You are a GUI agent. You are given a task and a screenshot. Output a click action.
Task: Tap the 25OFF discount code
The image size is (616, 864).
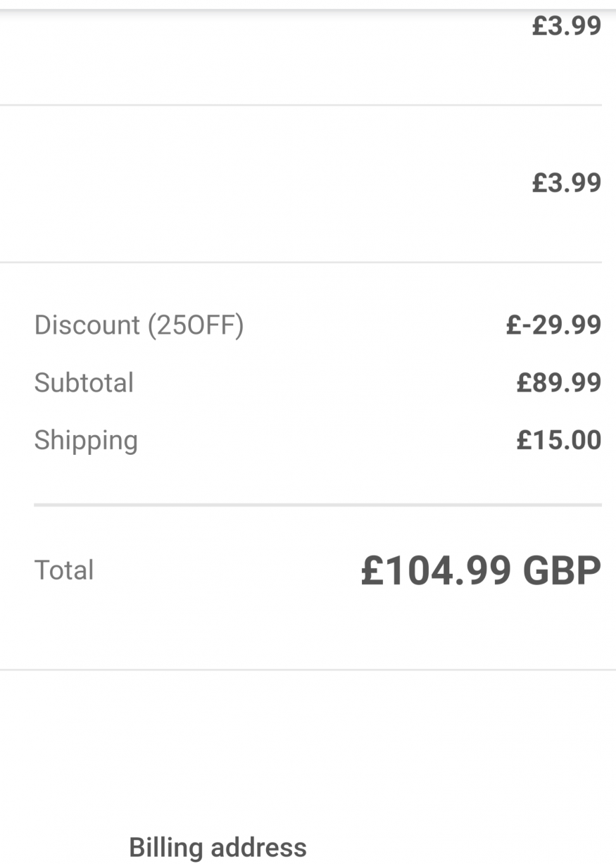click(195, 325)
